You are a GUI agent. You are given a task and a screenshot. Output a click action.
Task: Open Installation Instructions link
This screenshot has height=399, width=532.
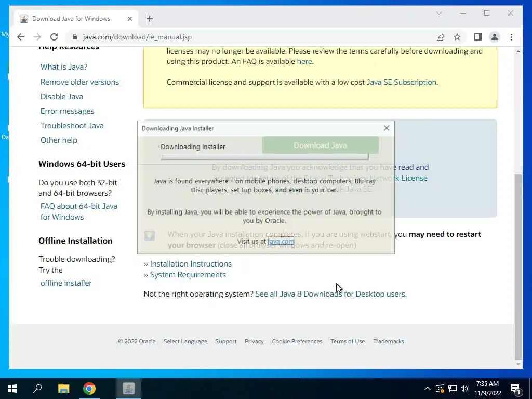coord(191,263)
